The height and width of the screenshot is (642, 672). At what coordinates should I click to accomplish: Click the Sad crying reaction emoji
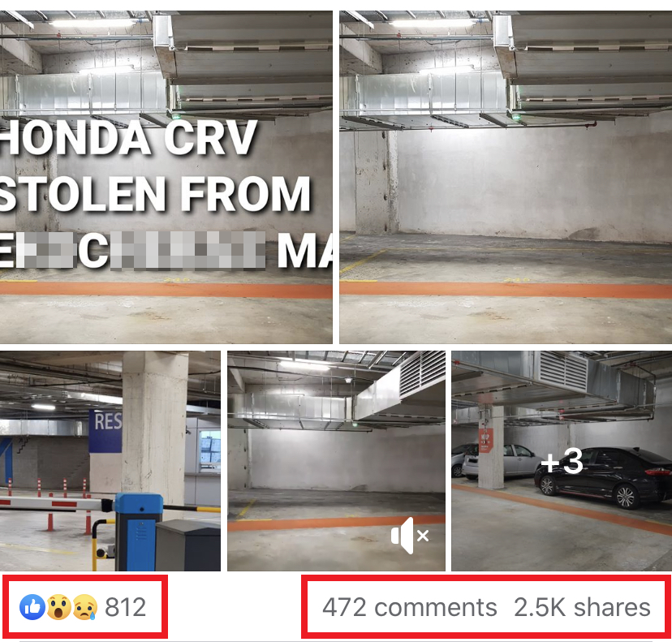click(85, 607)
